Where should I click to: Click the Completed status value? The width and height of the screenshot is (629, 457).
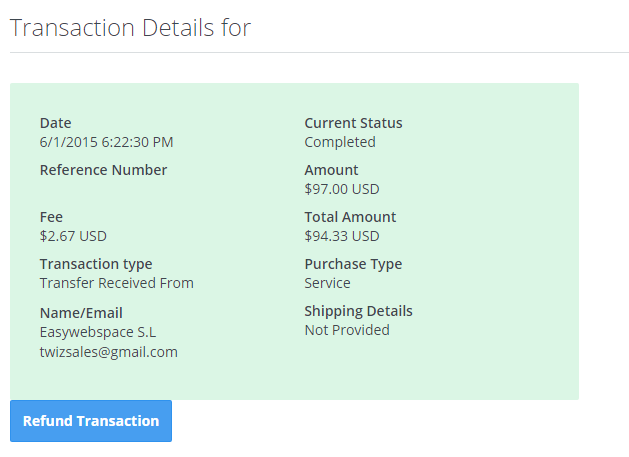(340, 142)
